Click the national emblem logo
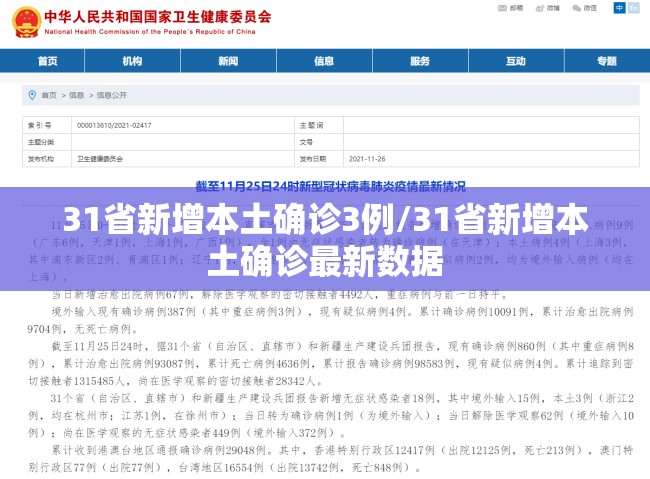The width and height of the screenshot is (650, 479). click(x=26, y=22)
